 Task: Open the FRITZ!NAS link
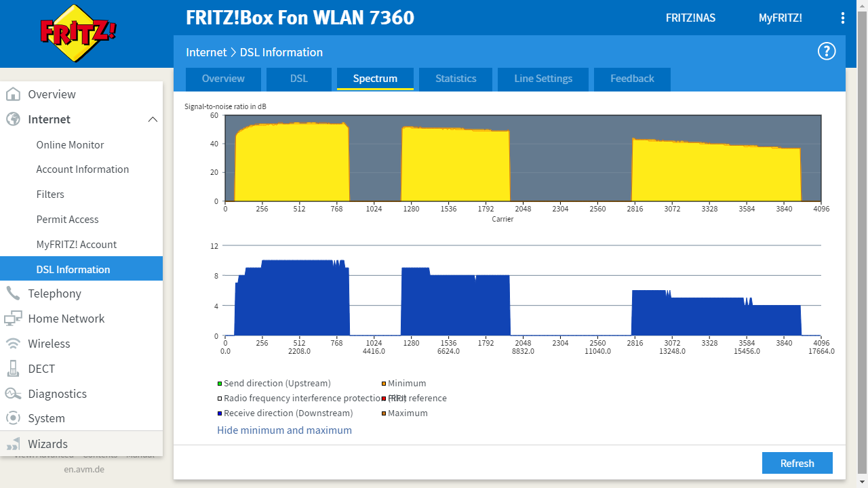tap(690, 18)
